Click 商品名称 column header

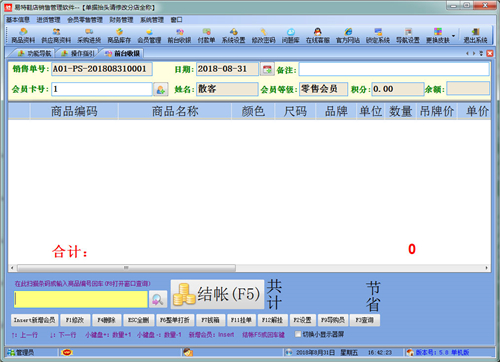[175, 111]
